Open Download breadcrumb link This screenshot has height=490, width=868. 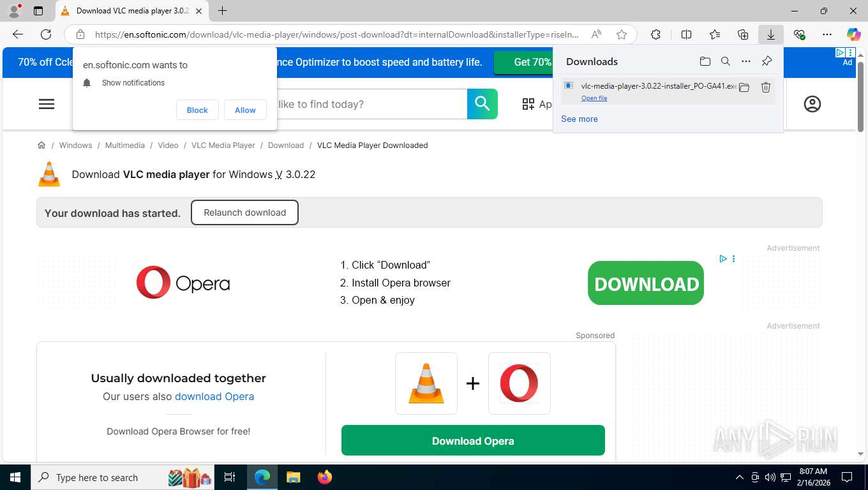pyautogui.click(x=286, y=145)
